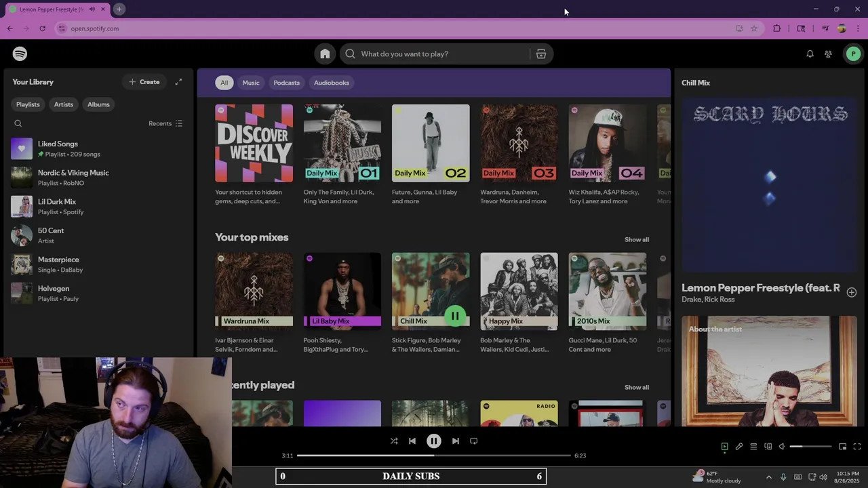This screenshot has width=868, height=488.
Task: Go to Spotify Home via house icon
Action: [325, 54]
